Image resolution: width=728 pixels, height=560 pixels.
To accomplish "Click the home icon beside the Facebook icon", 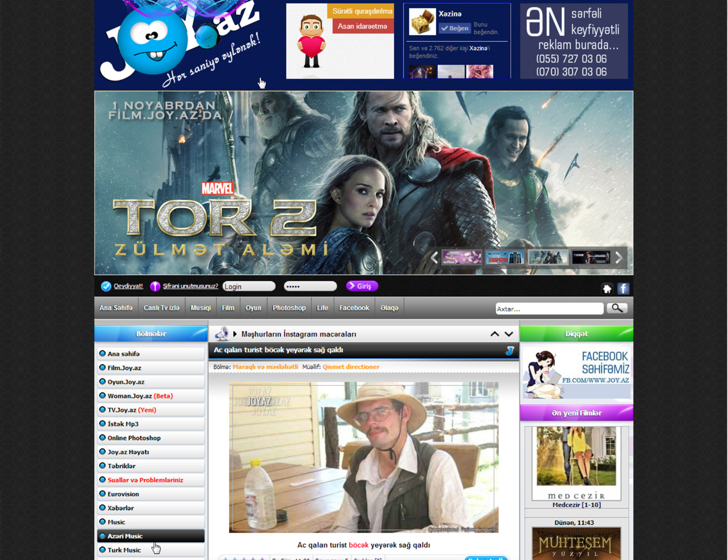I will 607,288.
